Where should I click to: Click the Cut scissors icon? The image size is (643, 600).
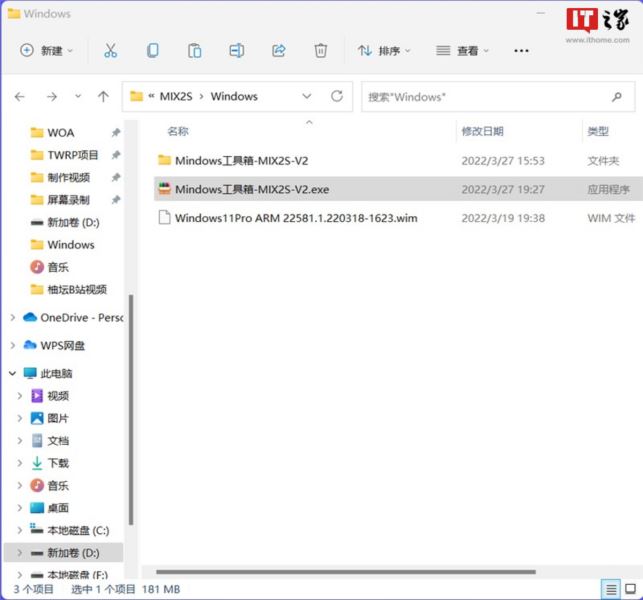110,51
